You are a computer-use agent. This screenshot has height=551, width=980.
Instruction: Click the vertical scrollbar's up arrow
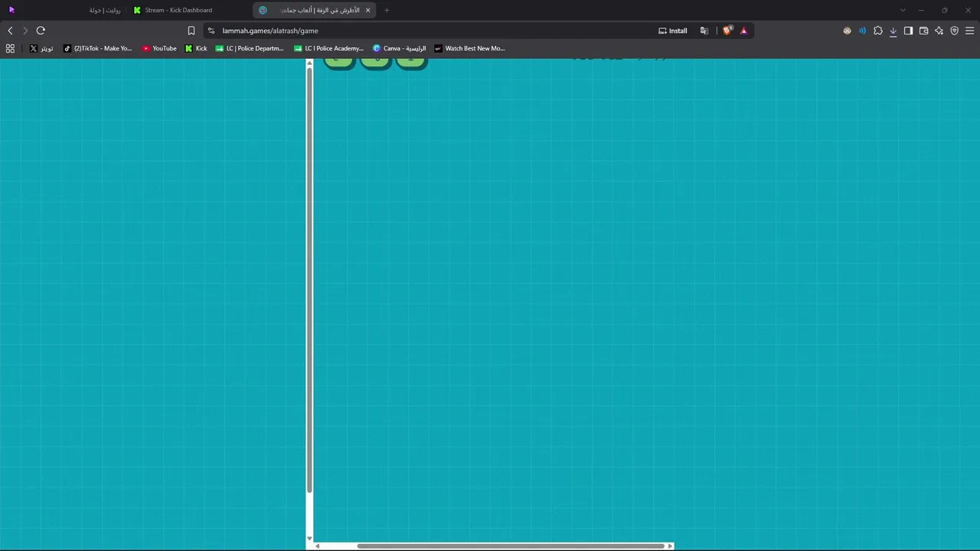click(309, 63)
